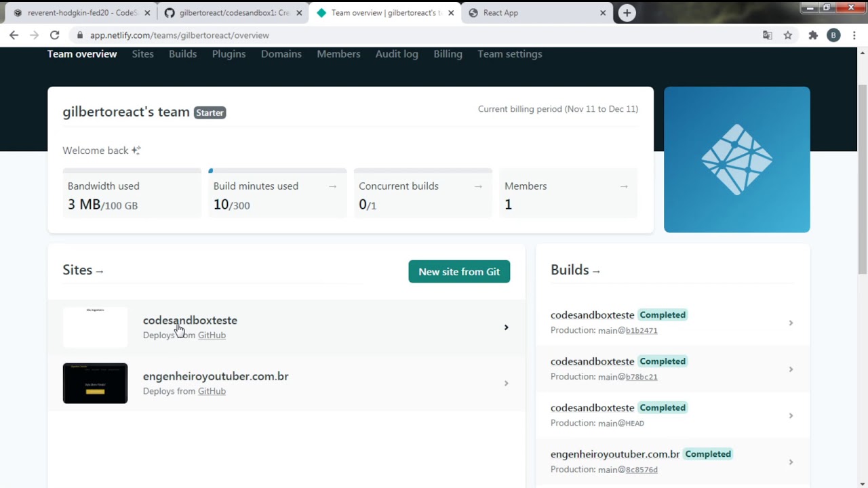Screen dimensions: 868x488
Task: Open chevron of build main@b1b2471
Action: 791,323
